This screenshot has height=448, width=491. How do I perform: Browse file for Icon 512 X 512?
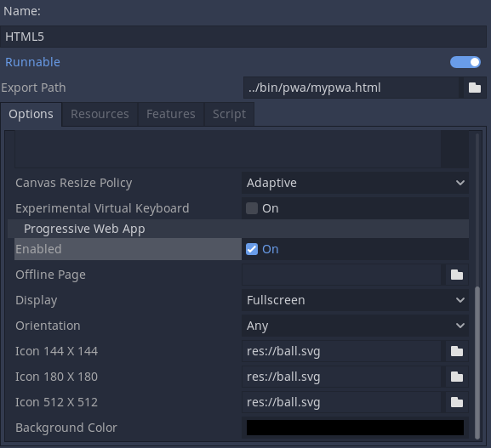457,402
